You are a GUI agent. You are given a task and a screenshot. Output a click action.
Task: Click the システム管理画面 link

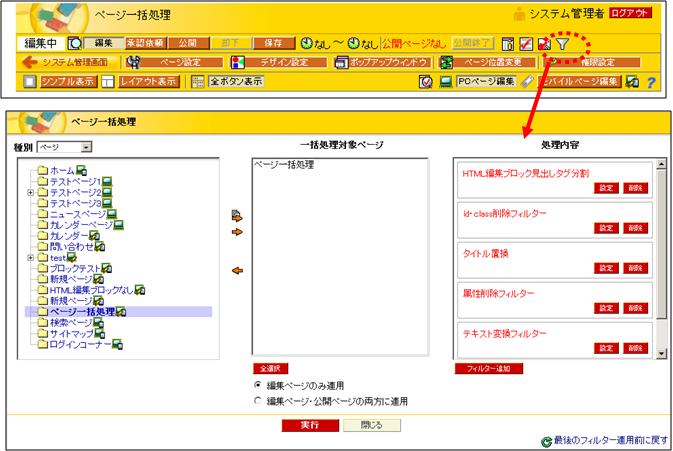(75, 63)
